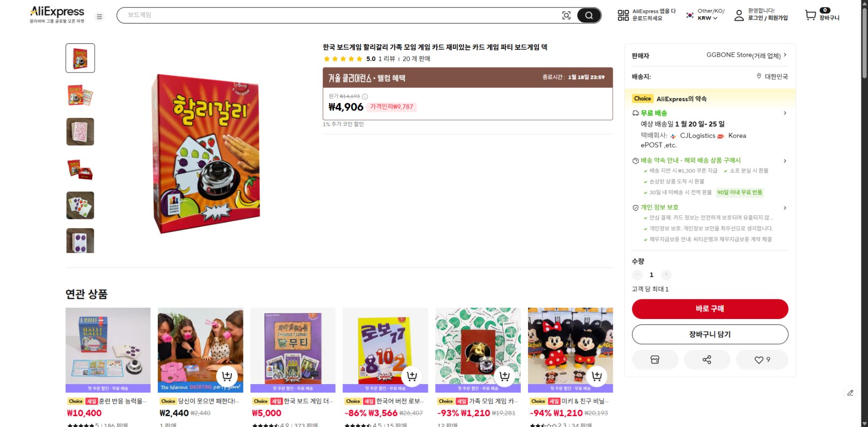The width and height of the screenshot is (868, 427).
Task: Add 로보77 item to cart icon
Action: pos(412,376)
